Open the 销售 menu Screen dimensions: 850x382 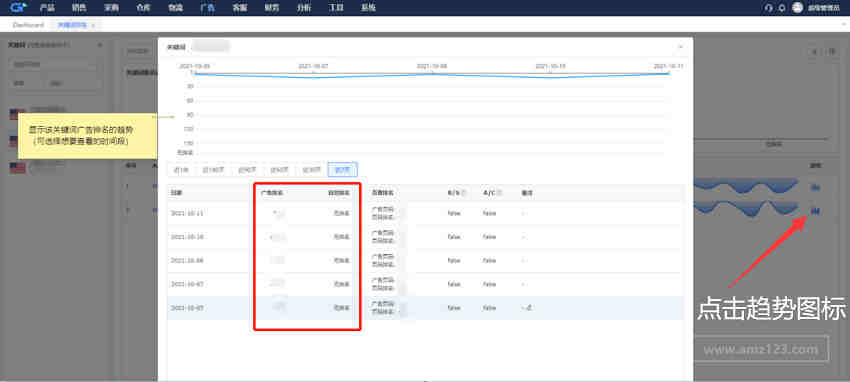pyautogui.click(x=79, y=8)
